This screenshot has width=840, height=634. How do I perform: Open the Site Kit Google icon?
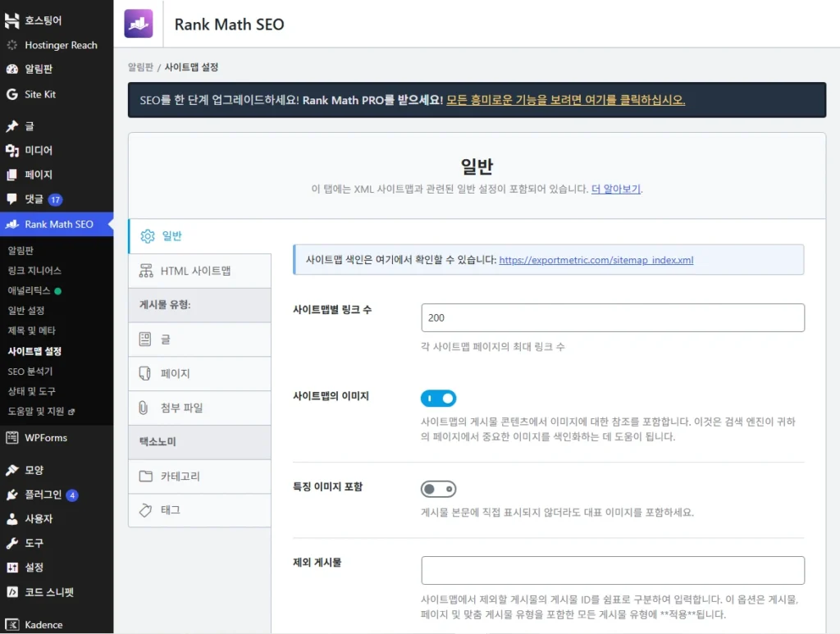(x=11, y=94)
